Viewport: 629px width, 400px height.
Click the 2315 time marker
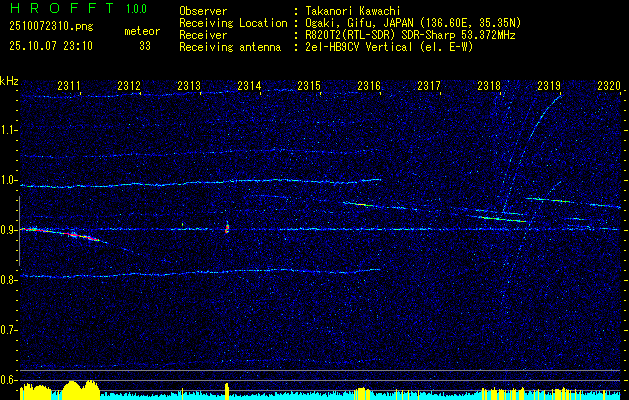(309, 85)
